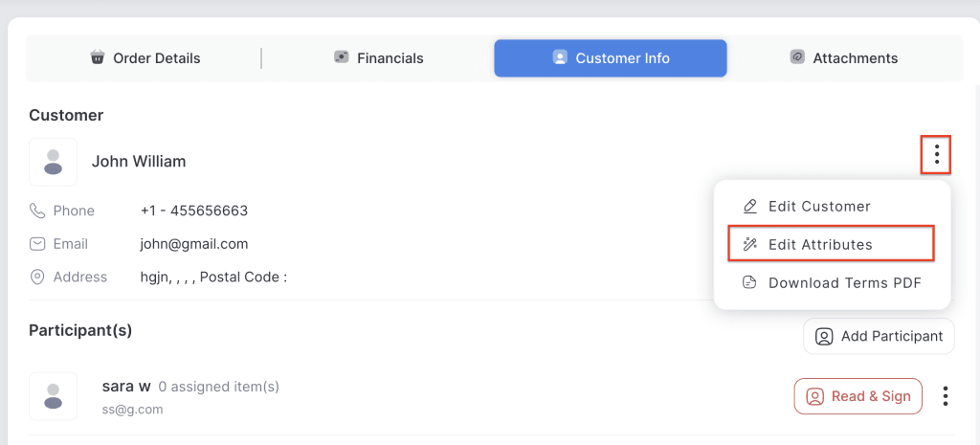Viewport: 980px width, 445px height.
Task: Click the Attachments paperclip icon
Action: 797,57
